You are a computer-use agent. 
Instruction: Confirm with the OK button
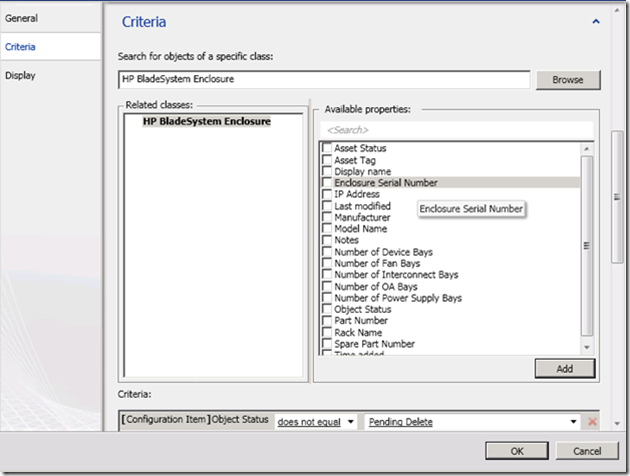click(x=517, y=449)
